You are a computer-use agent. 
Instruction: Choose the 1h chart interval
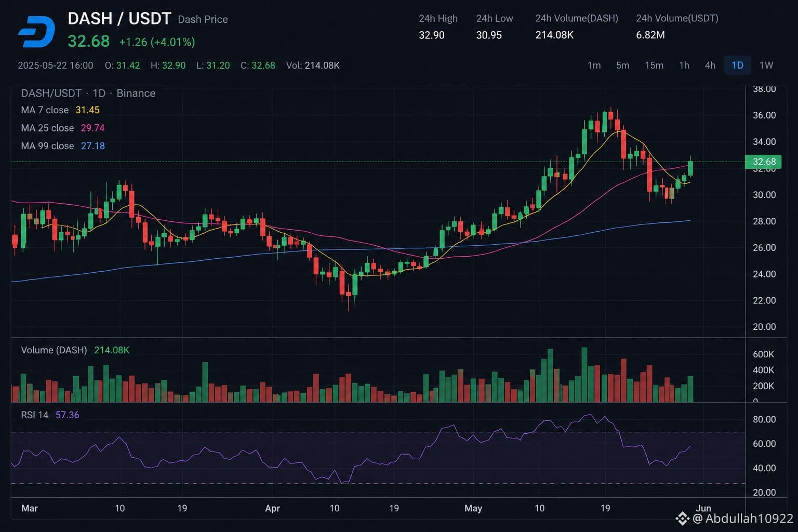tap(684, 65)
